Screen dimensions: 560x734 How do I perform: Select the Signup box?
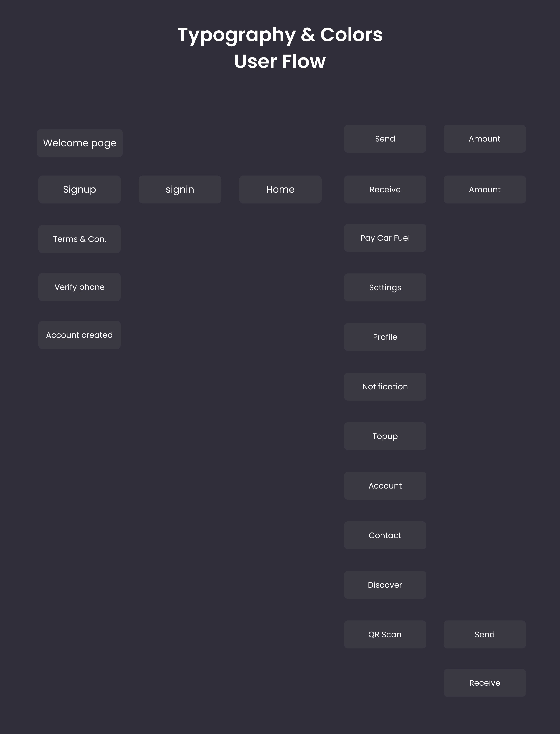click(x=79, y=189)
